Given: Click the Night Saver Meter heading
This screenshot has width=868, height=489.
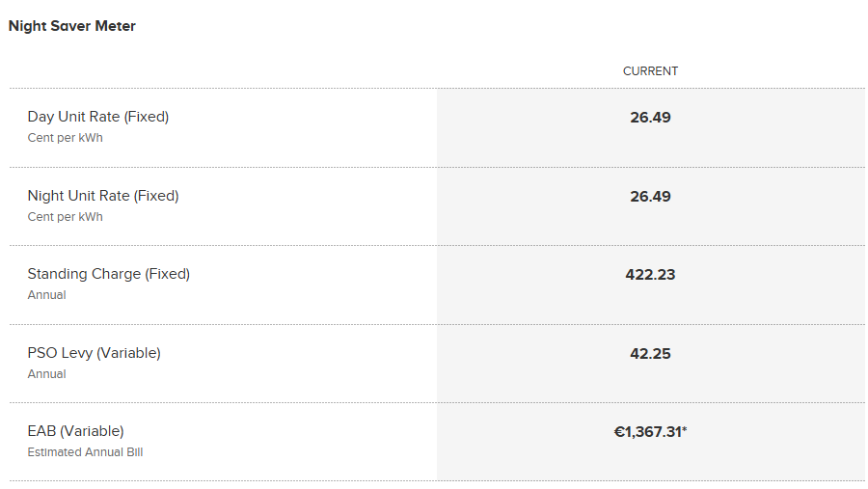Looking at the screenshot, I should point(72,26).
